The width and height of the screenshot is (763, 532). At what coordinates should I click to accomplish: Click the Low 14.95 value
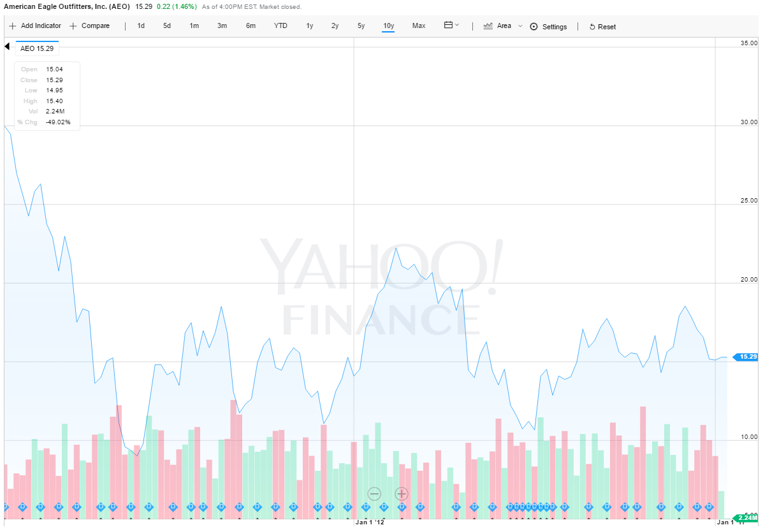55,90
